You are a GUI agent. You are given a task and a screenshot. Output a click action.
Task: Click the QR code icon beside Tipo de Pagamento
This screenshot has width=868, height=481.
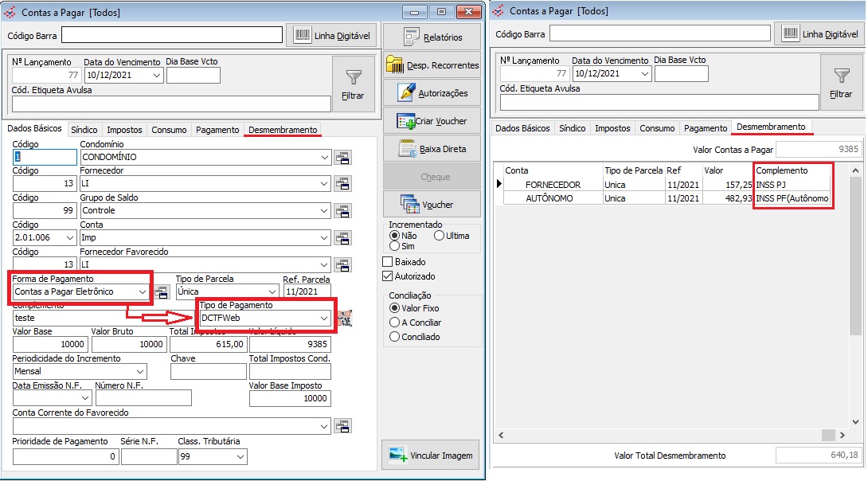tap(344, 319)
